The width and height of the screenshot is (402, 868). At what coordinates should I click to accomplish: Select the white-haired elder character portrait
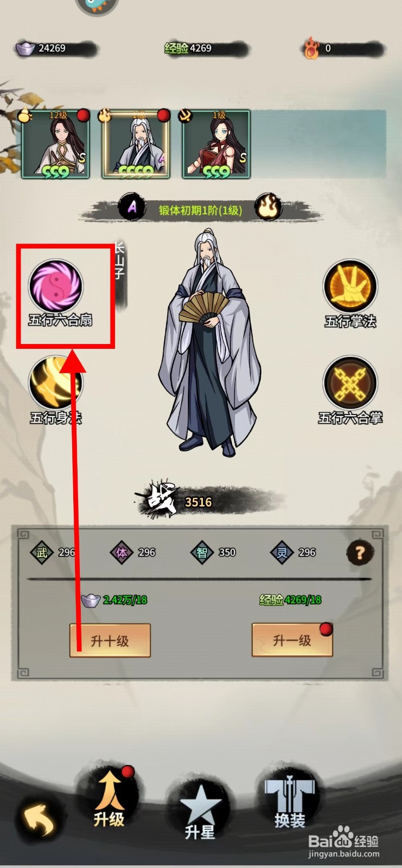point(136,144)
